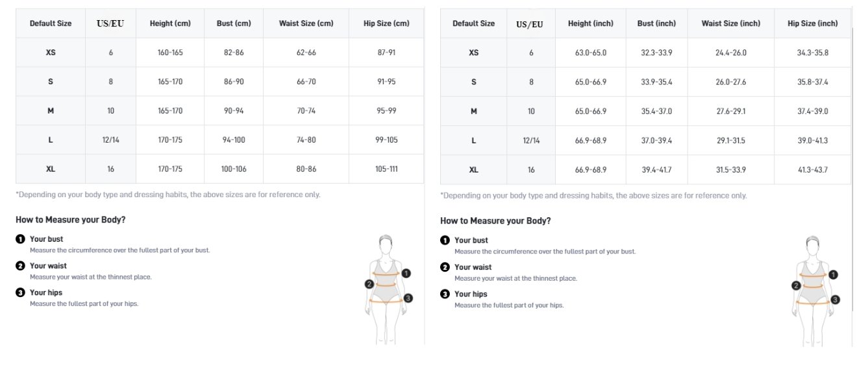Screen dimensions: 868x369
Task: Click the left body measurement figure illustration
Action: pyautogui.click(x=388, y=289)
